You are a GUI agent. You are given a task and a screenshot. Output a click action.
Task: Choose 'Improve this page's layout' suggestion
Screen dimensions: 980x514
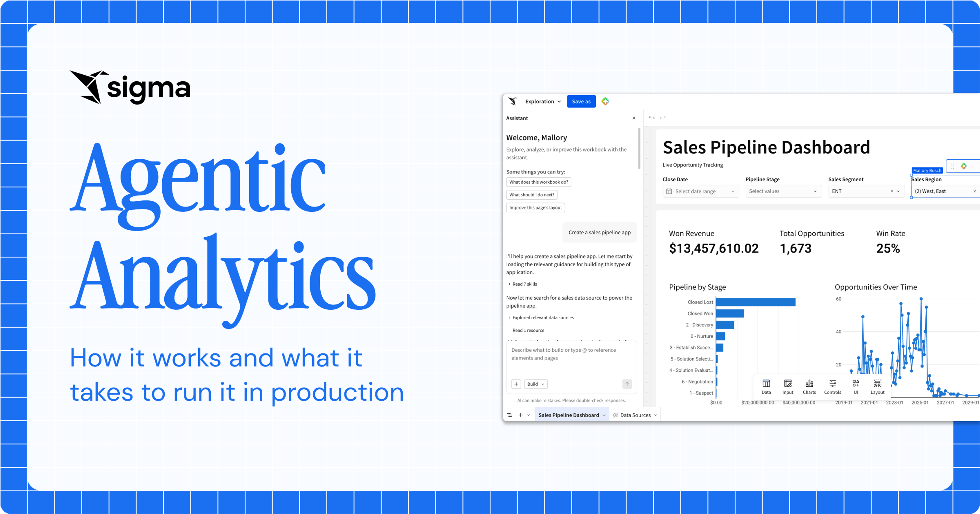point(536,208)
